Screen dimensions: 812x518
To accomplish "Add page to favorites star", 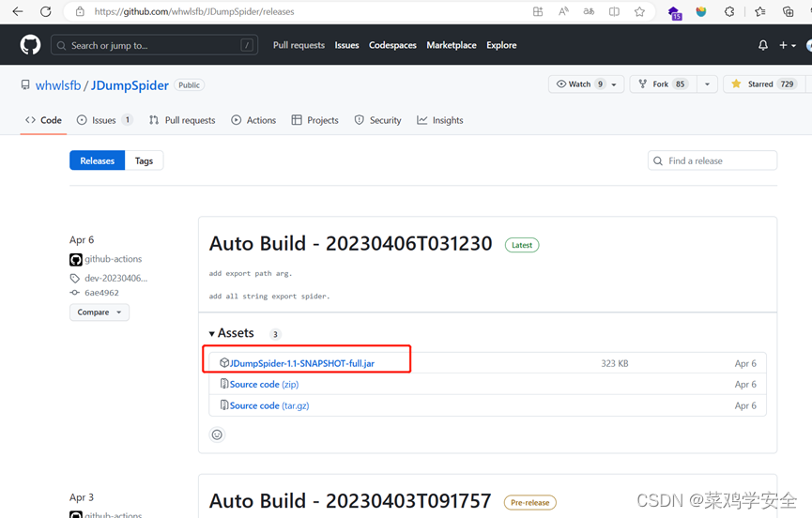I will pos(639,11).
